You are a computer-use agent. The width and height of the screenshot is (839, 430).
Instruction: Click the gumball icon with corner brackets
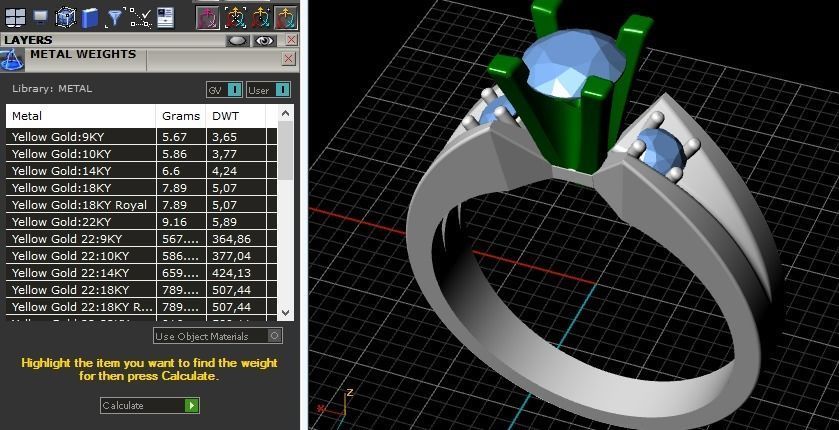(x=234, y=18)
